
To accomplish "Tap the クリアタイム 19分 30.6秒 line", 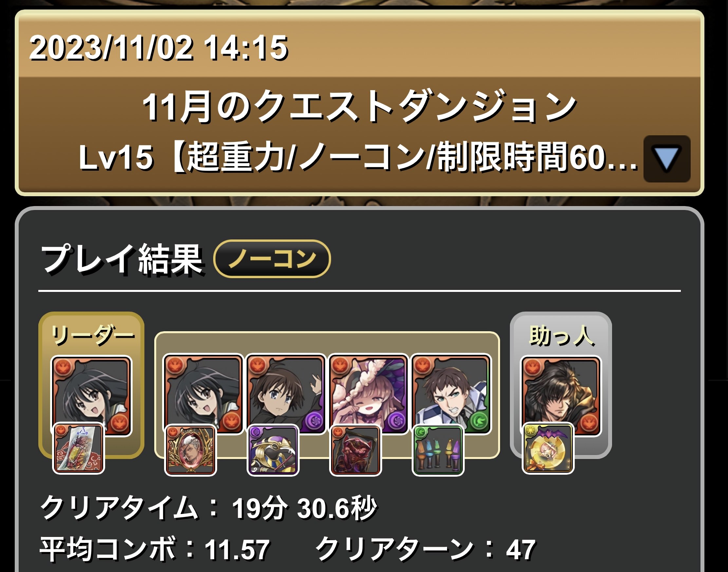I will pos(208,508).
